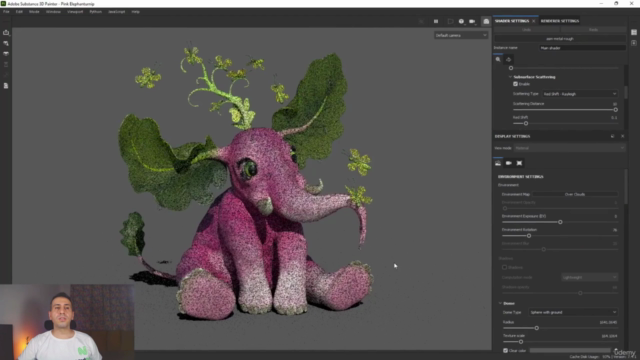Select the viewport tab icon in Display Settings

519,163
